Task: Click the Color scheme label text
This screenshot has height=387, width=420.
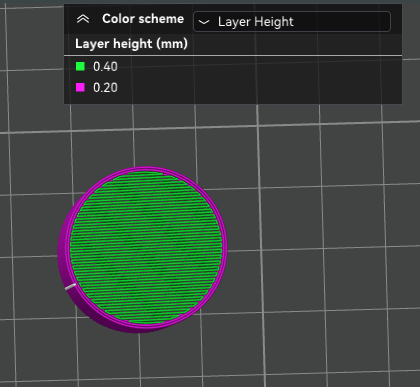Action: (143, 19)
